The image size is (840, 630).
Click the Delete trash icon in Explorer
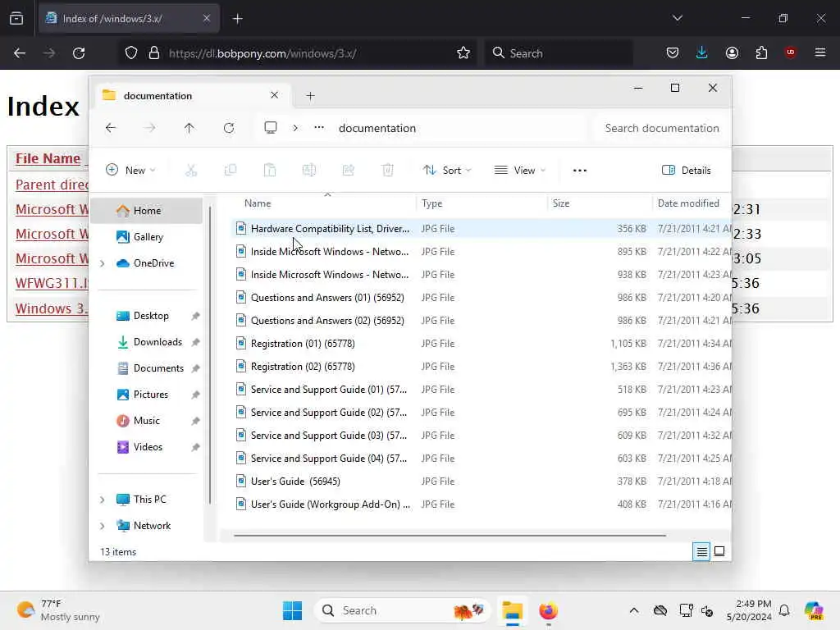pos(388,171)
